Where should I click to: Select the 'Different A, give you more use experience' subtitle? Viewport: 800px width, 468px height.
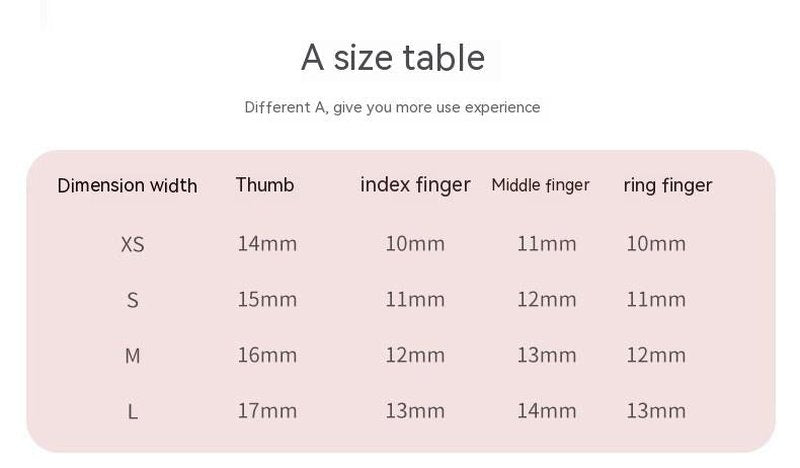click(392, 107)
